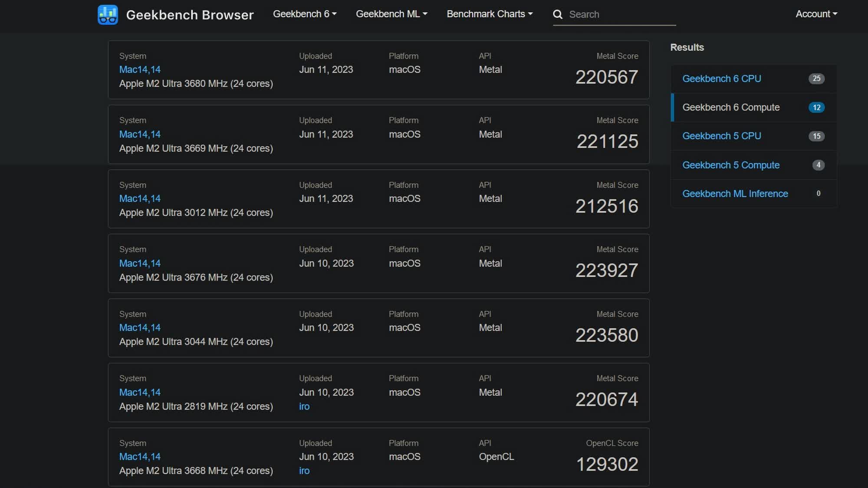Viewport: 868px width, 488px height.
Task: Click the Metal score 223927
Action: (x=607, y=270)
